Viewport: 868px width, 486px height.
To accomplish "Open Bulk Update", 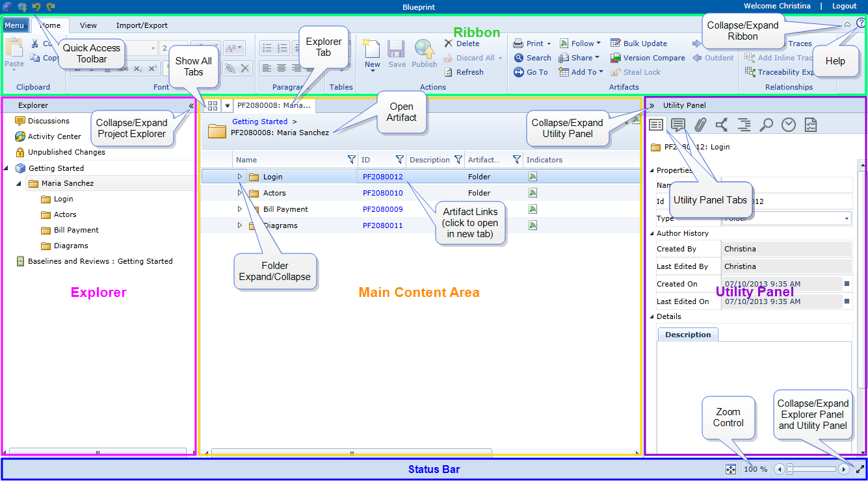I will pos(638,44).
